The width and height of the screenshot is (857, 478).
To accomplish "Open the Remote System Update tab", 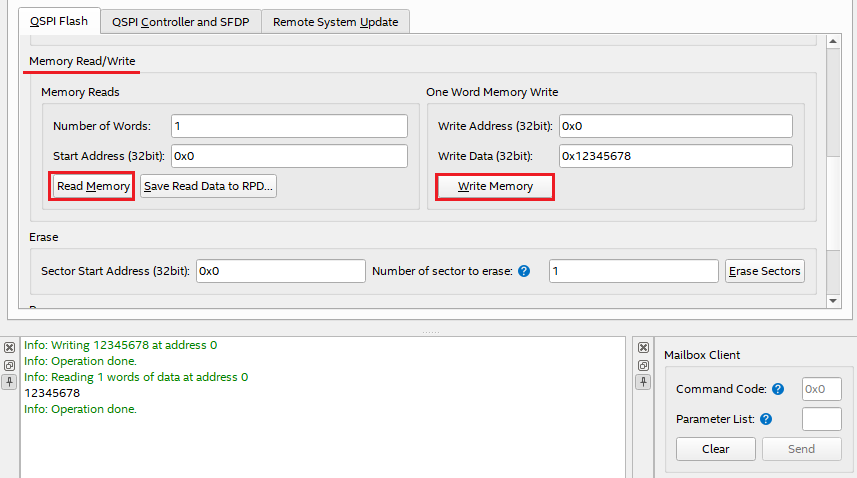I will 335,21.
